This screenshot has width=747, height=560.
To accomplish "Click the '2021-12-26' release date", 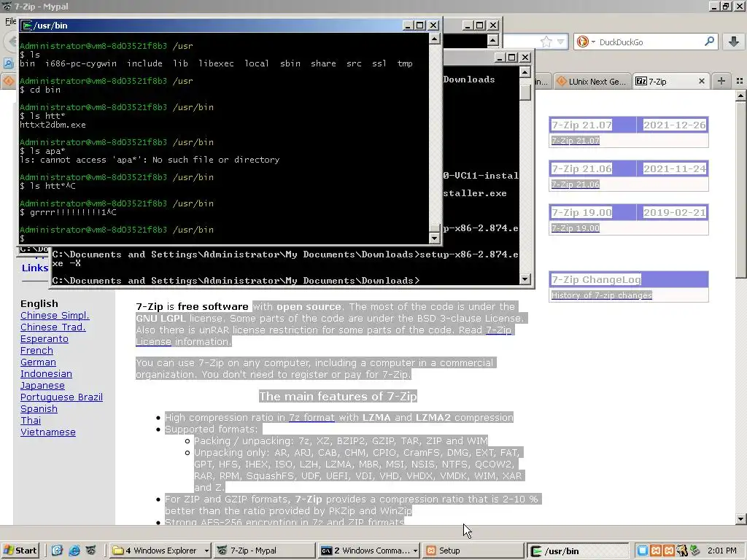I will coord(674,125).
